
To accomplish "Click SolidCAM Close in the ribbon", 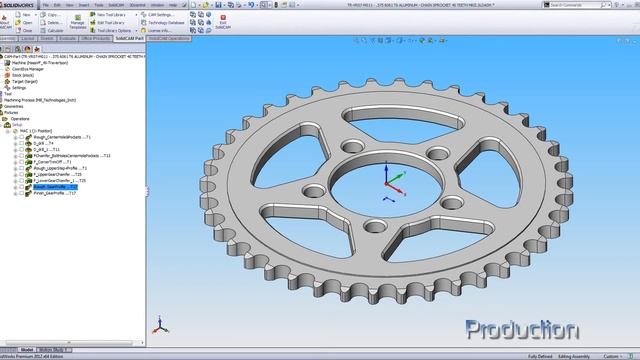I will pos(24,31).
